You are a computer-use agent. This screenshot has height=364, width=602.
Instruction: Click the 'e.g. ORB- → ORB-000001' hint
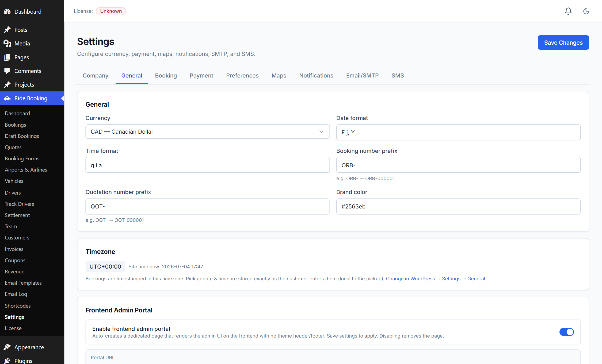[365, 179]
